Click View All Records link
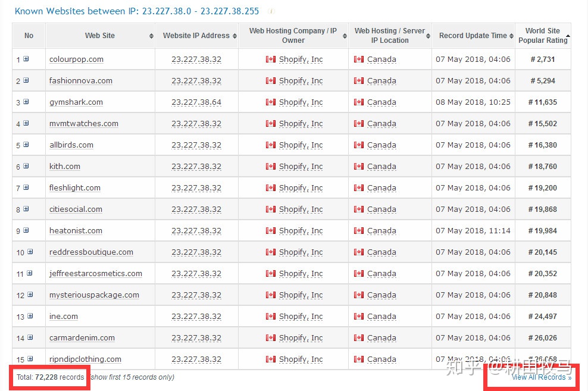The height and width of the screenshot is (391, 588). tap(541, 377)
